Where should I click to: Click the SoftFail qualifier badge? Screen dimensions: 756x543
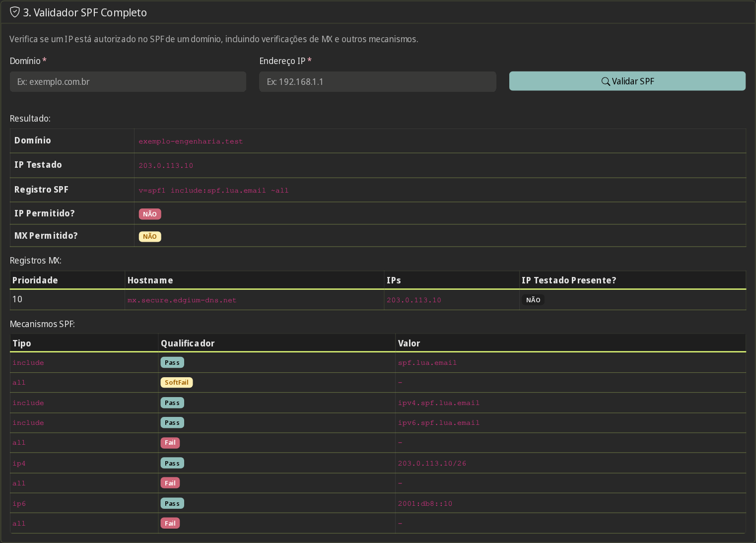(x=177, y=382)
